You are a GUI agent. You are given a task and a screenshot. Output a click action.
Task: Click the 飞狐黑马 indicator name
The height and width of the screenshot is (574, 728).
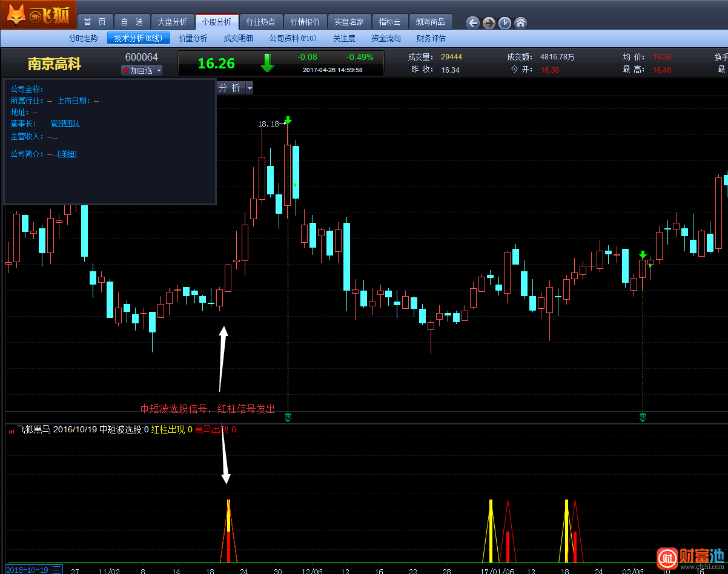click(34, 430)
